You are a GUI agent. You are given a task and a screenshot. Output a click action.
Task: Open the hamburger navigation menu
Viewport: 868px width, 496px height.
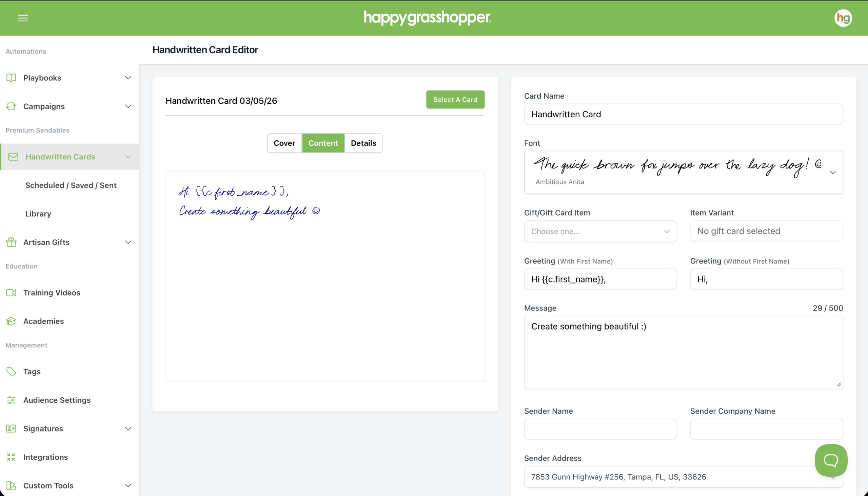(x=23, y=18)
